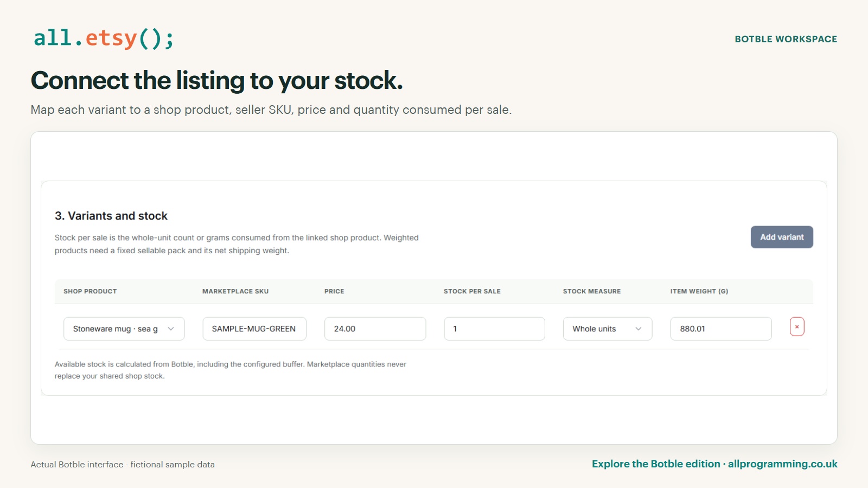Viewport: 868px width, 488px height.
Task: Click the MARKETPLACE SKU column header
Action: 235,291
